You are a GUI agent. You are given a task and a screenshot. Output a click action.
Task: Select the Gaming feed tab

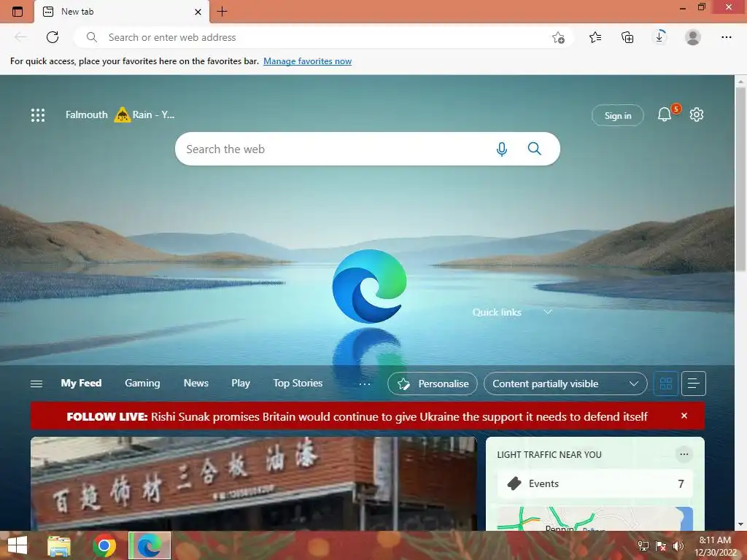142,384
